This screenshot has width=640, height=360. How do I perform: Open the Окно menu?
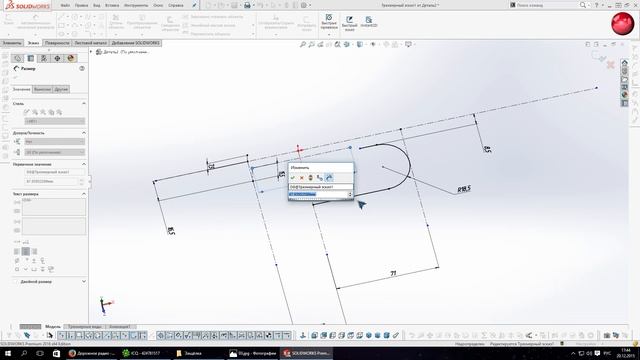158,5
